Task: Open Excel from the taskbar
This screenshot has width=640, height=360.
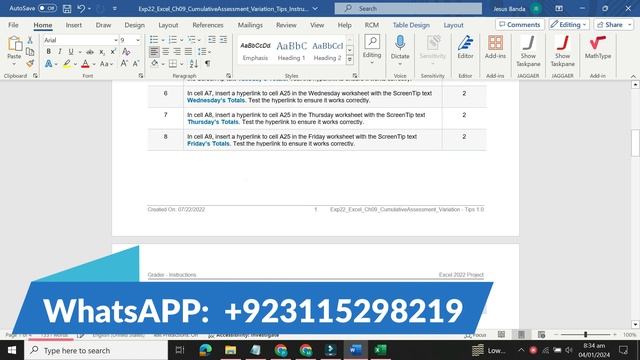Action: pyautogui.click(x=380, y=350)
